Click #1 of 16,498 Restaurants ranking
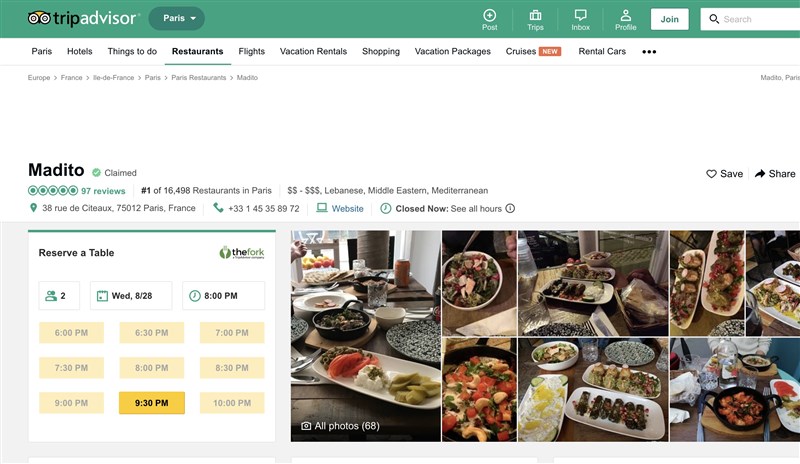 click(206, 190)
